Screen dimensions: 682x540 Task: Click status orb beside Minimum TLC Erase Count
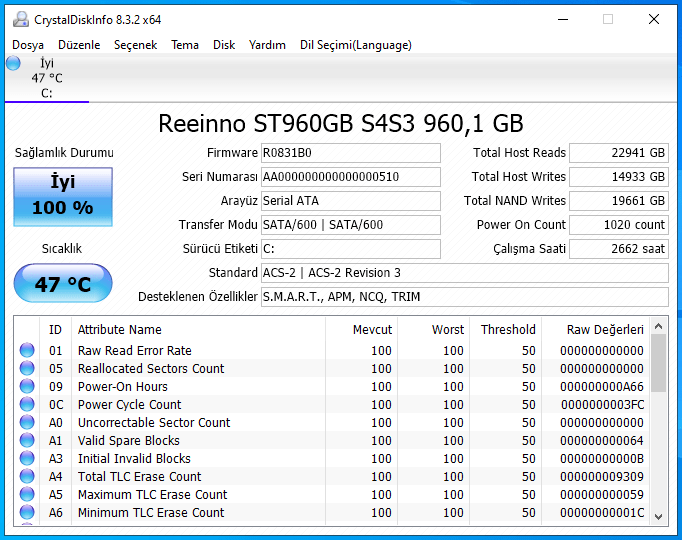(27, 513)
